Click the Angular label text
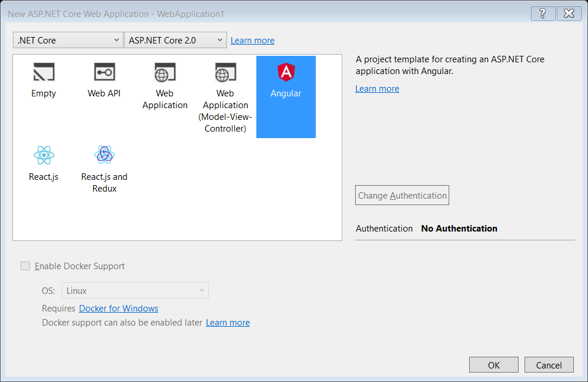 click(x=286, y=93)
